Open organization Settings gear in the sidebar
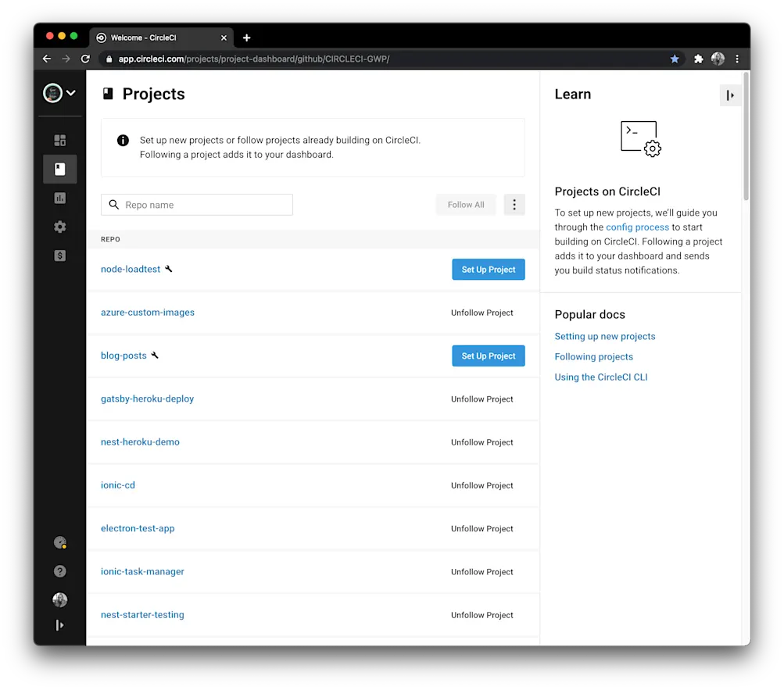 click(x=59, y=227)
